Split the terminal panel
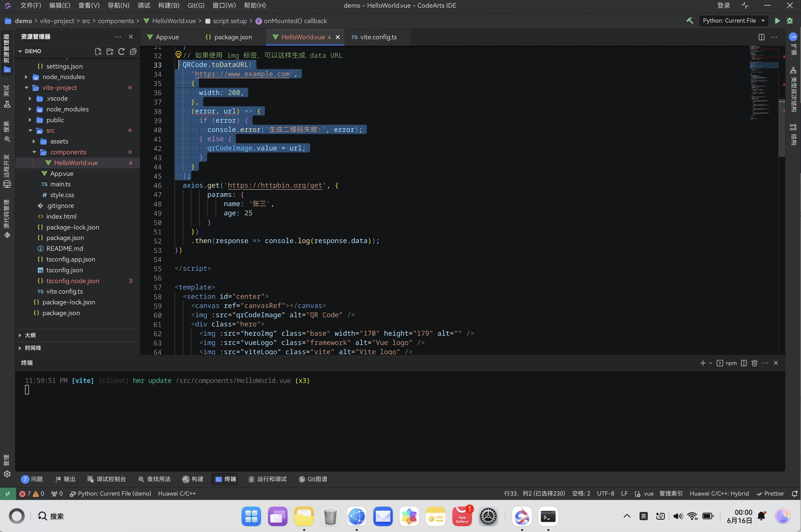The height and width of the screenshot is (532, 801). (x=744, y=363)
